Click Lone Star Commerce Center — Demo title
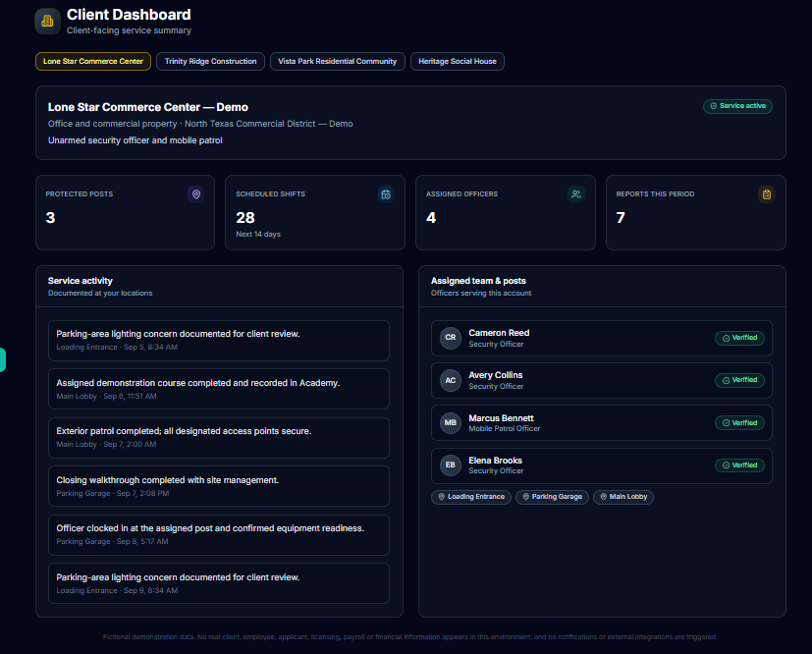The height and width of the screenshot is (654, 812). click(148, 107)
